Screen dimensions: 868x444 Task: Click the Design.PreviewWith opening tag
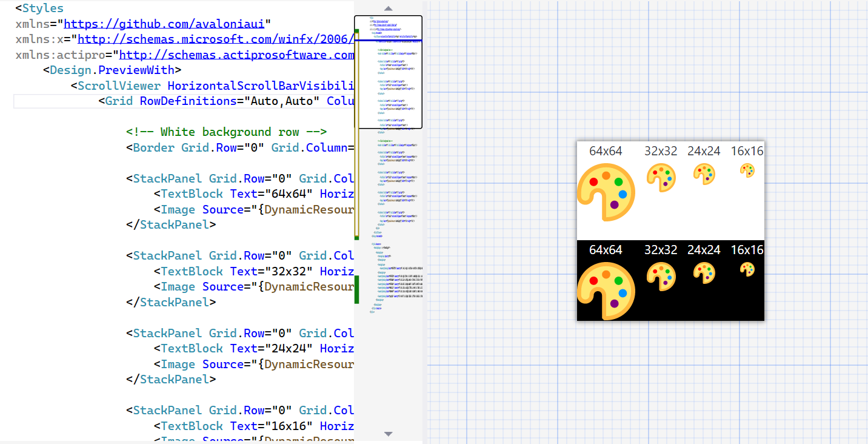coord(112,70)
